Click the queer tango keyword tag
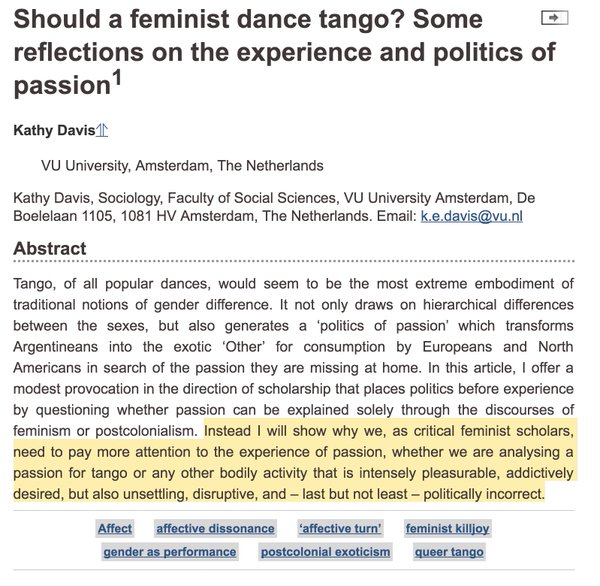This screenshot has height=586, width=600. pyautogui.click(x=449, y=552)
